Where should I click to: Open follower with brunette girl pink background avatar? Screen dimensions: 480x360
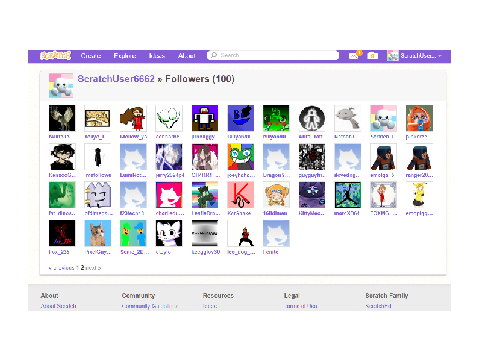tap(205, 157)
